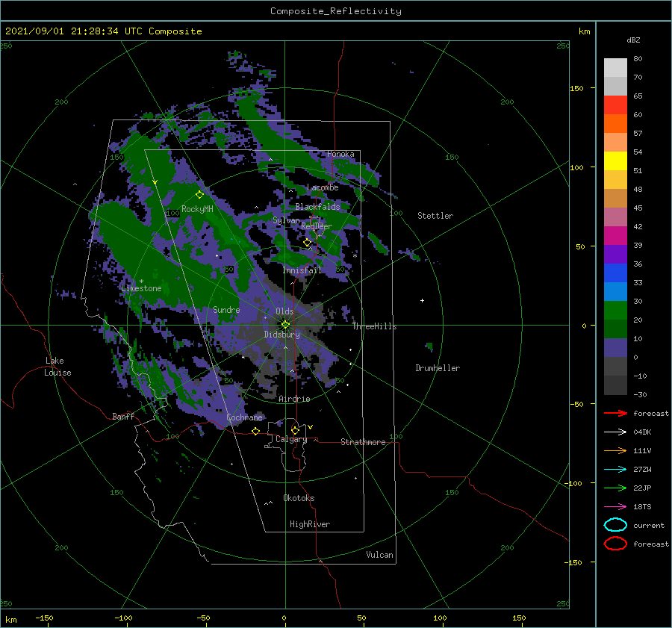The image size is (672, 628).
Task: Click the asterisk marker above Limestone
Action: pyautogui.click(x=141, y=282)
